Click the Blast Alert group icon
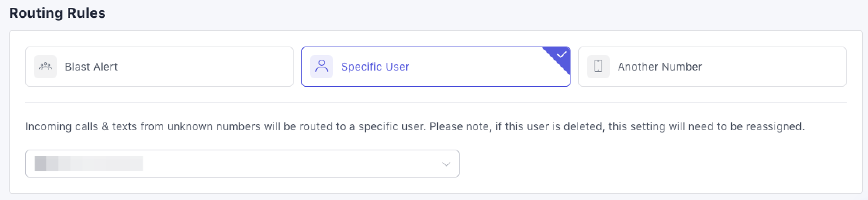 tap(45, 67)
